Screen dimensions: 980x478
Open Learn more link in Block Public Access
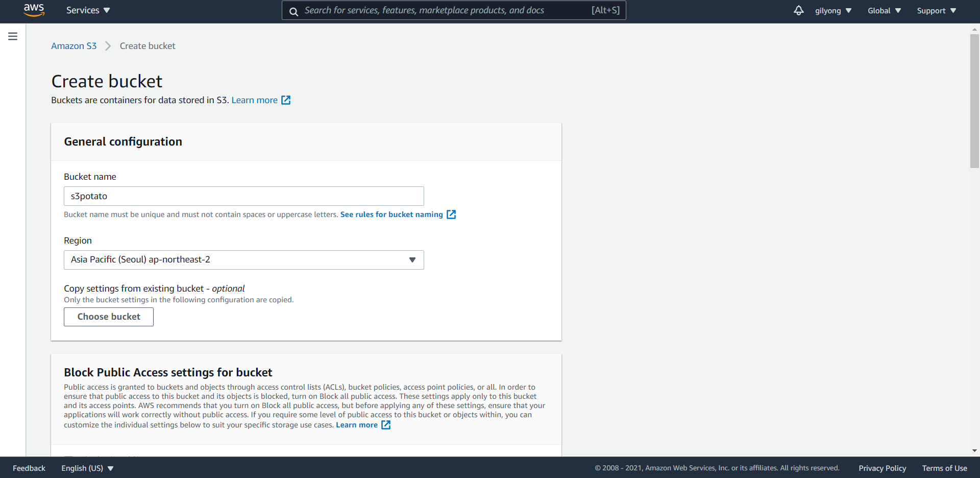357,425
